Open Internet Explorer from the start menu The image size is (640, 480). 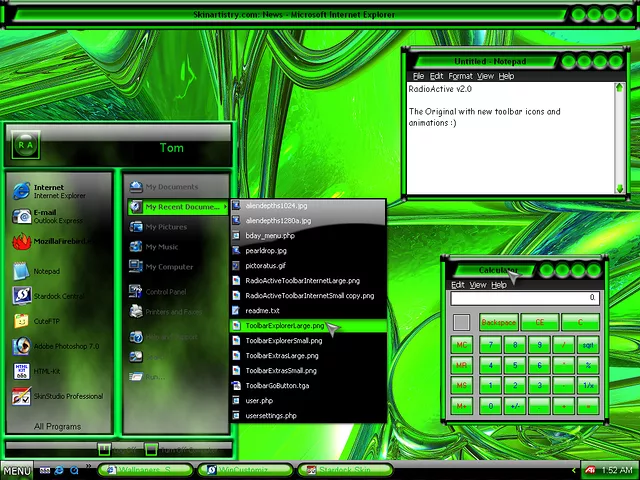point(50,191)
